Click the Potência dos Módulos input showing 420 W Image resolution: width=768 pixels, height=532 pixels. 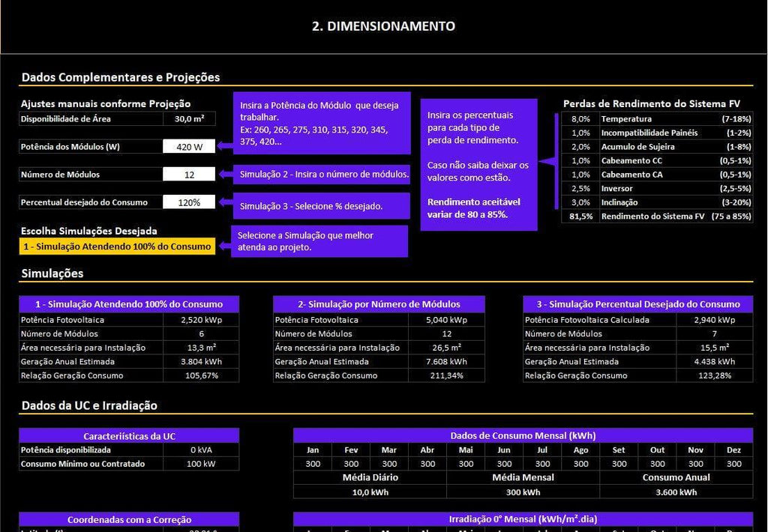tap(189, 147)
